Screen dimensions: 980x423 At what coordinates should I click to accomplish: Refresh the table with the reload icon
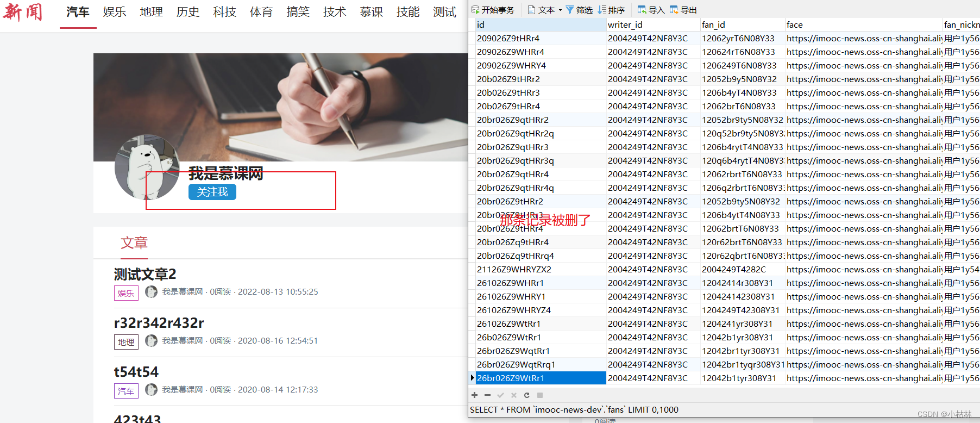[x=526, y=395]
